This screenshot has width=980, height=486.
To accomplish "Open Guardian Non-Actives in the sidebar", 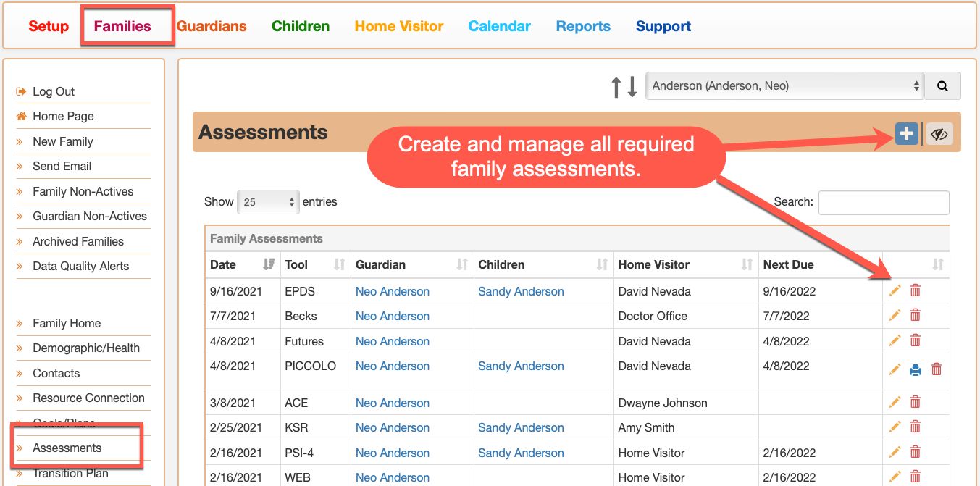I will click(90, 216).
